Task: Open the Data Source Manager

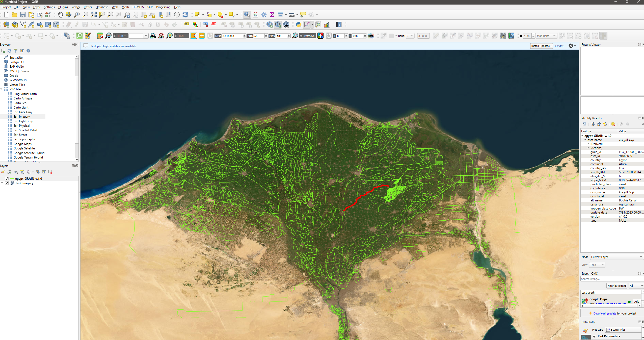Action: coord(6,24)
